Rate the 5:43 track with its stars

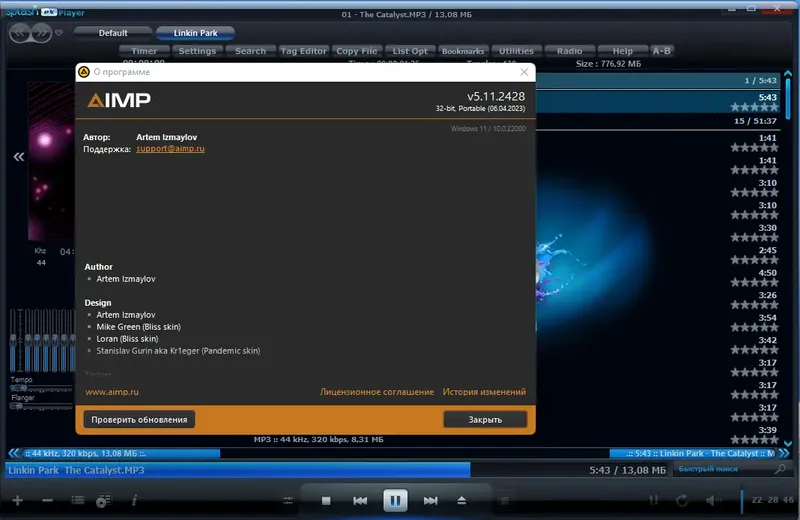[x=754, y=107]
